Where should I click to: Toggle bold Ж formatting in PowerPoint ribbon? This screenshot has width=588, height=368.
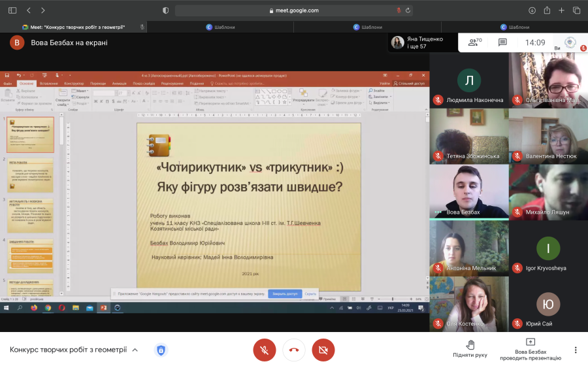click(95, 101)
